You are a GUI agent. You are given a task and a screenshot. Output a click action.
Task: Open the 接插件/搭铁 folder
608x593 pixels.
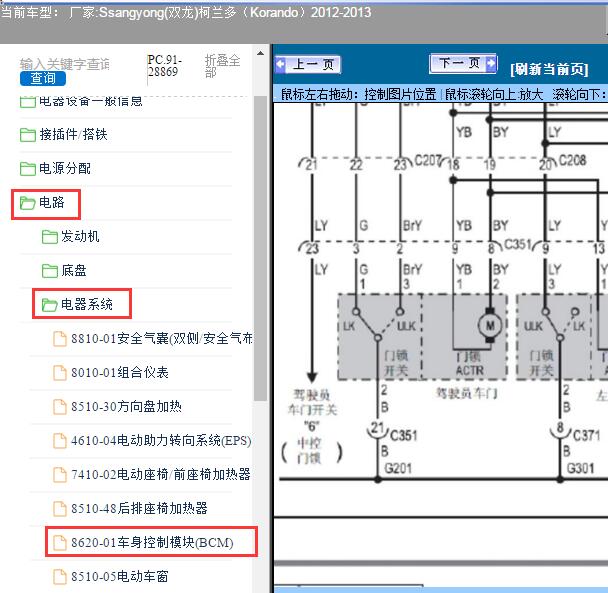point(73,135)
